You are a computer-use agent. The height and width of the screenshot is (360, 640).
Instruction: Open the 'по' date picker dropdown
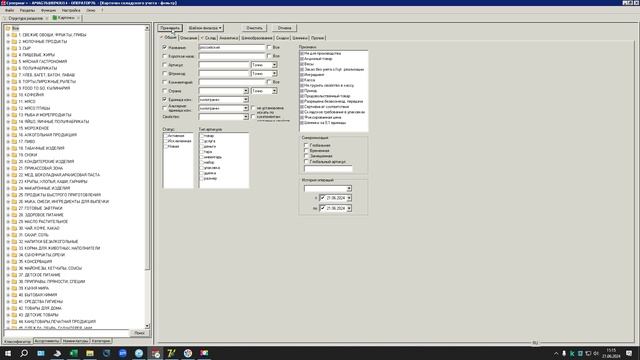(349, 208)
